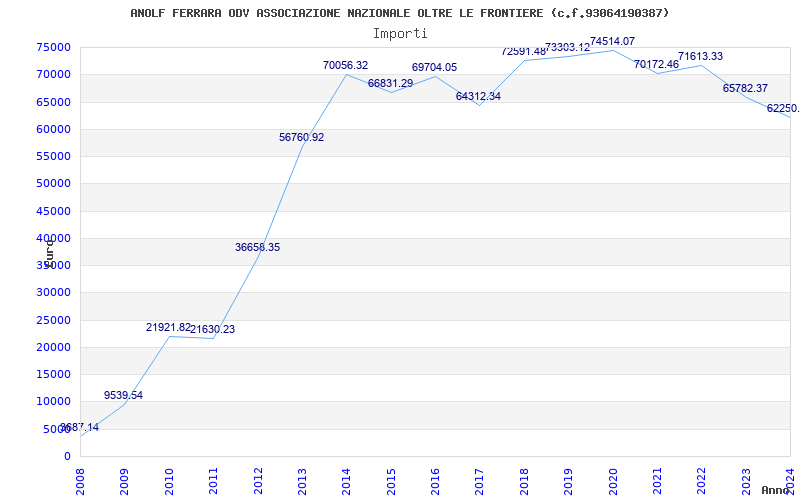Select the data label 71613.33
This screenshot has width=800, height=500.
(x=701, y=56)
